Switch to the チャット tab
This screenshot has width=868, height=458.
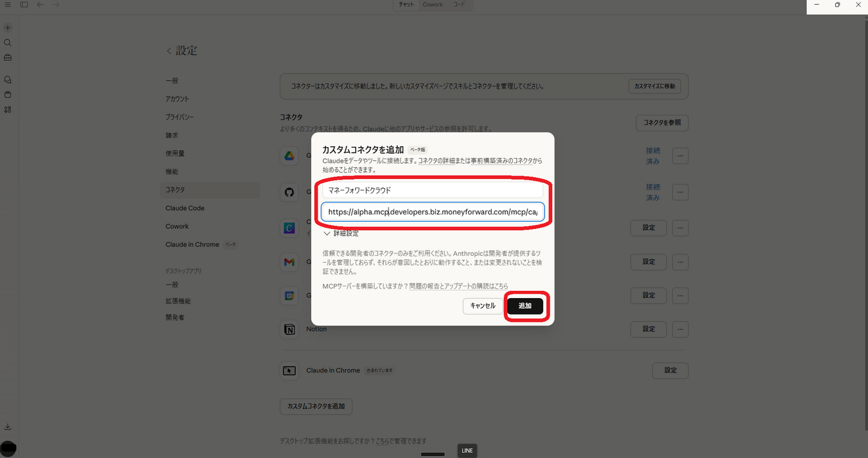pos(406,5)
